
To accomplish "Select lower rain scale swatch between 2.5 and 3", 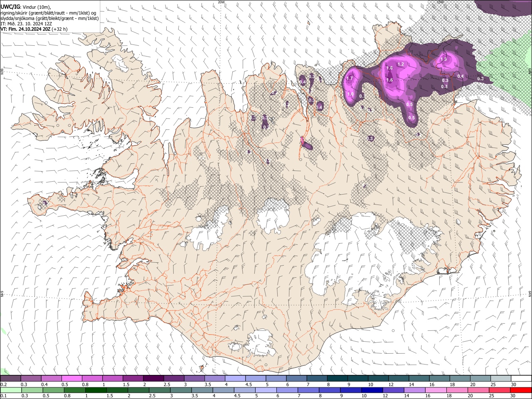I will 159,390.
